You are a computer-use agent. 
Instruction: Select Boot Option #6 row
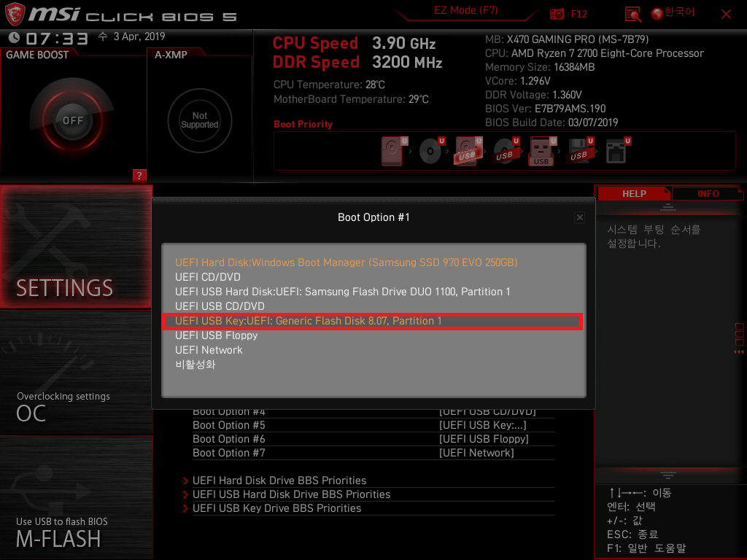[x=373, y=439]
